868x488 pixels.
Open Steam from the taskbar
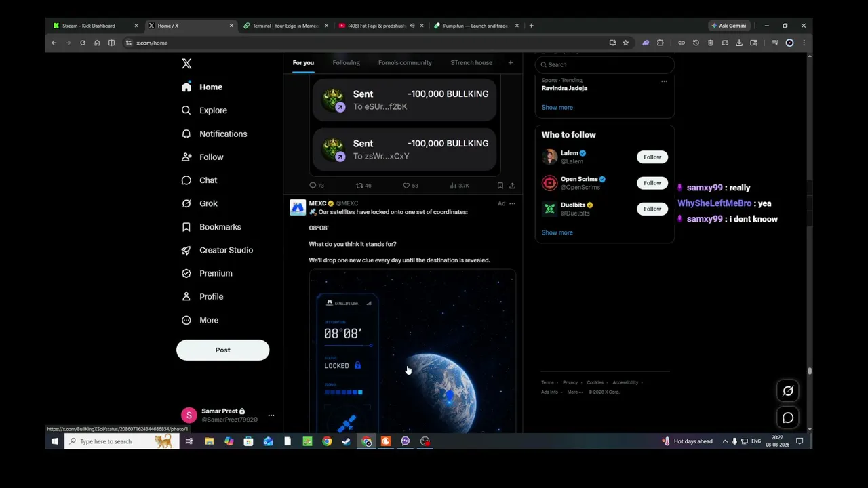[347, 441]
